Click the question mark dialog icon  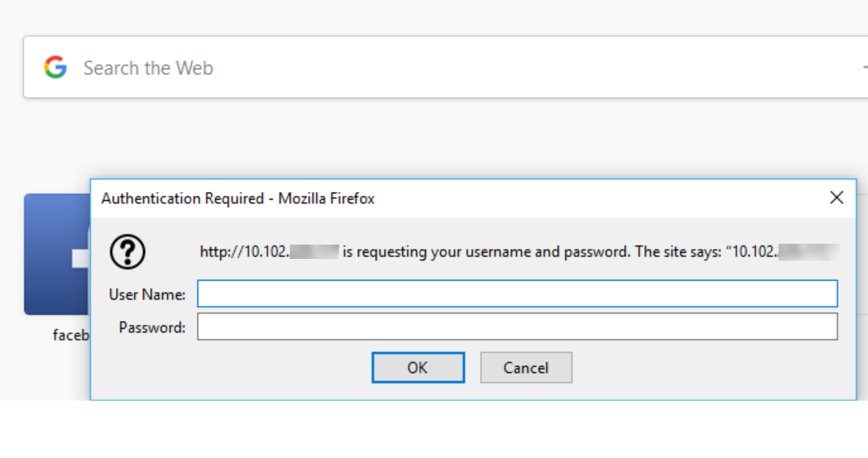click(x=127, y=252)
